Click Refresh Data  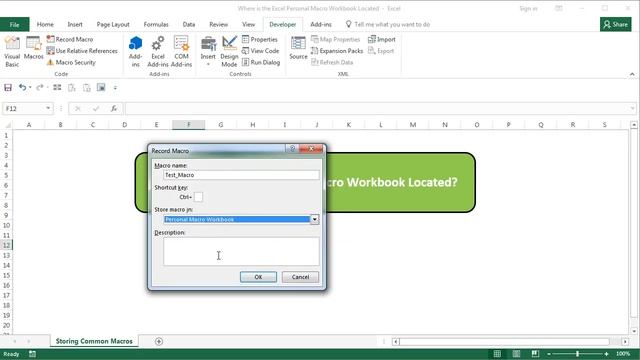pos(332,62)
